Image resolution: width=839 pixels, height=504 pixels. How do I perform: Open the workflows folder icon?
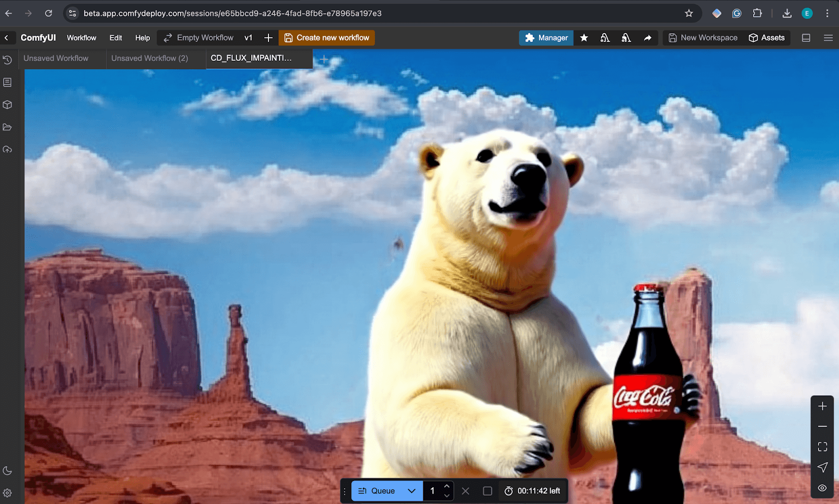[x=7, y=127]
